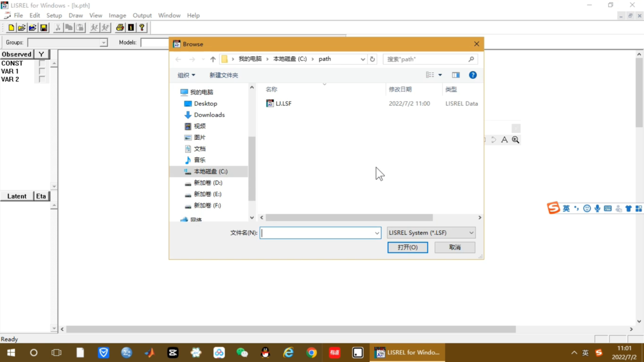Sort files by 名称 column
The image size is (644, 362).
(272, 89)
